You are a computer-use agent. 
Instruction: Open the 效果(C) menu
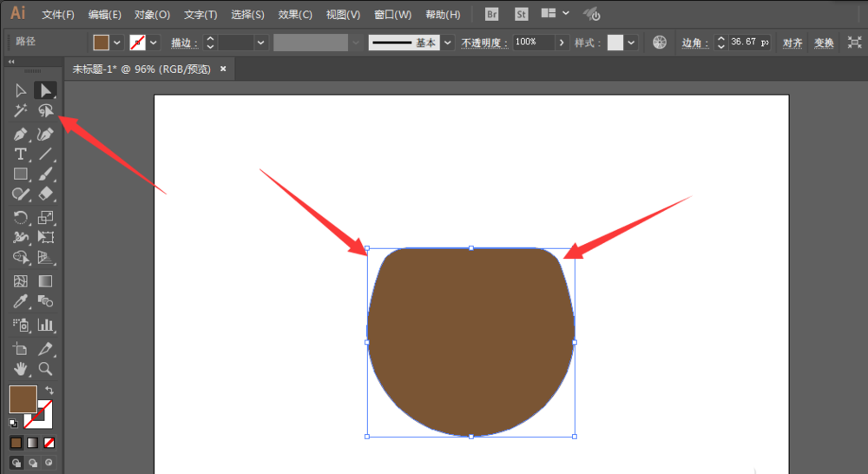(295, 15)
